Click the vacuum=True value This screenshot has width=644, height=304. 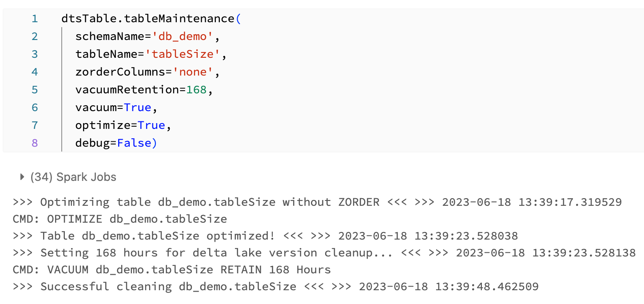pyautogui.click(x=137, y=108)
